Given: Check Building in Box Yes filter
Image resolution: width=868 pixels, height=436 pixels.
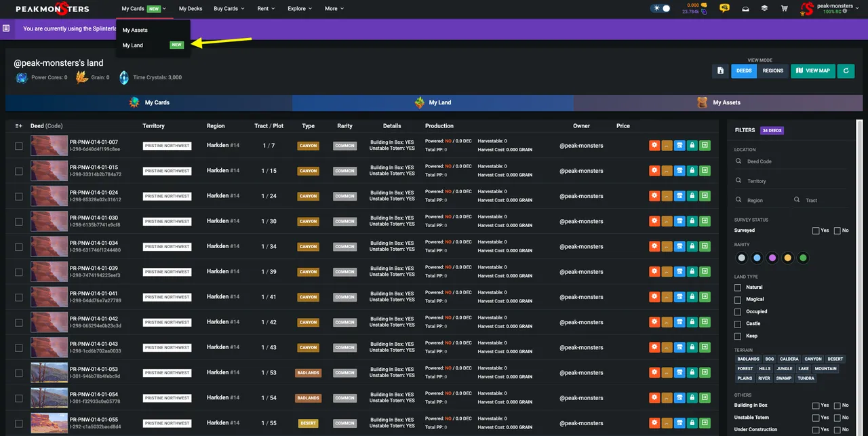Looking at the screenshot, I should (816, 405).
